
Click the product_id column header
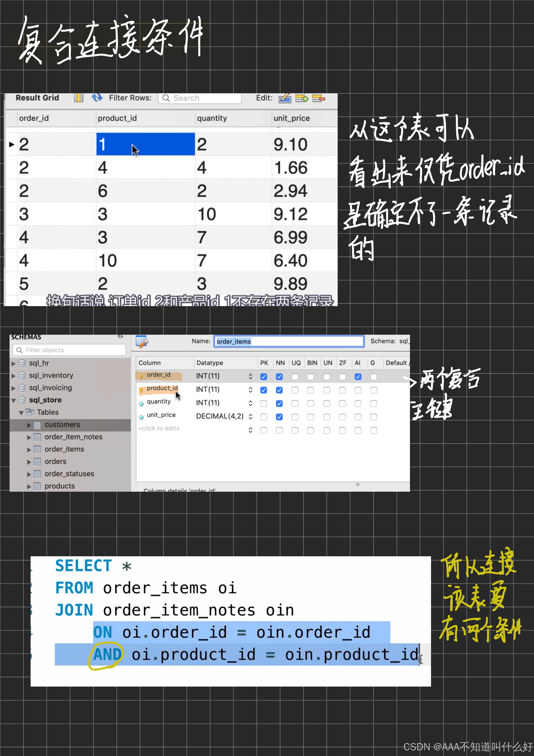[x=117, y=118]
